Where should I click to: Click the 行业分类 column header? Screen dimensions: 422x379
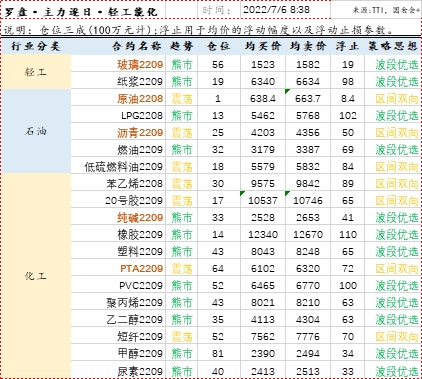36,46
